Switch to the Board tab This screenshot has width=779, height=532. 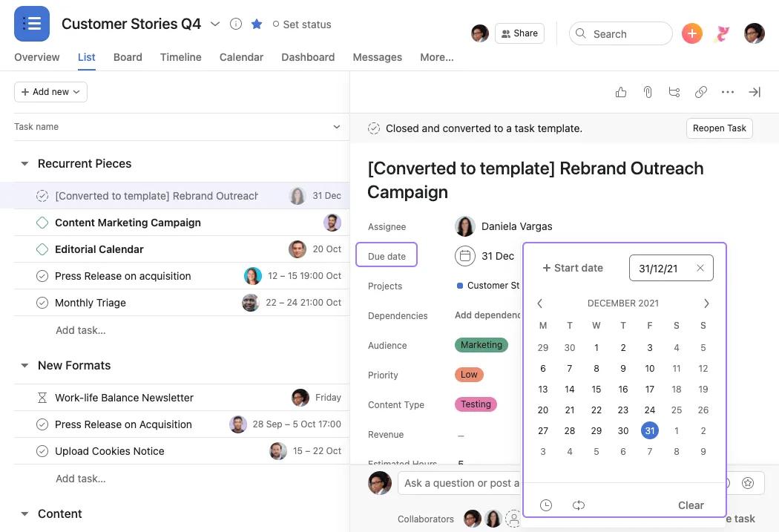coord(128,57)
